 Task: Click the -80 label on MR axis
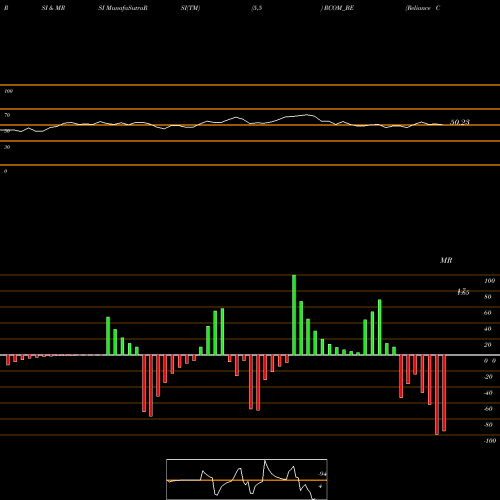(x=488, y=425)
